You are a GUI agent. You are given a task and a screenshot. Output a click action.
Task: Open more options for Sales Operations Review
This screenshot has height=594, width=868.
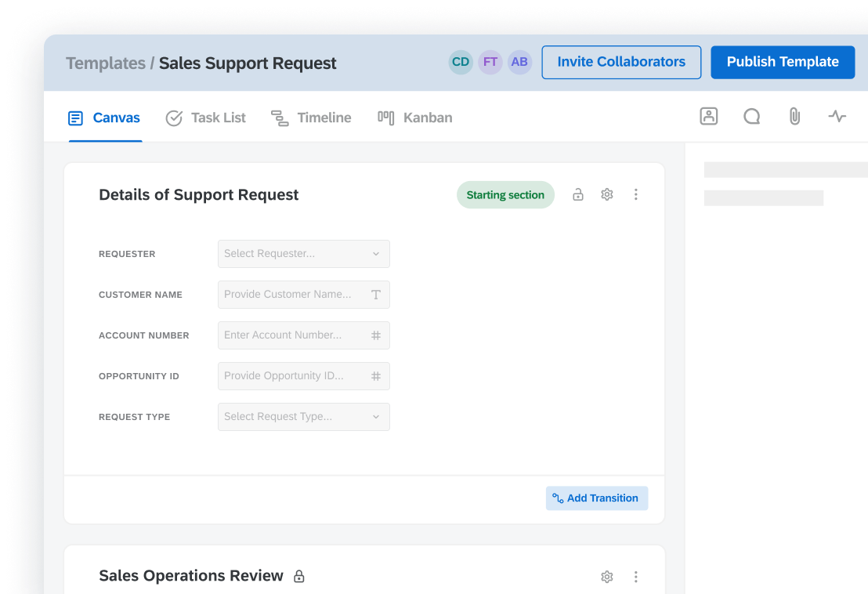(635, 577)
